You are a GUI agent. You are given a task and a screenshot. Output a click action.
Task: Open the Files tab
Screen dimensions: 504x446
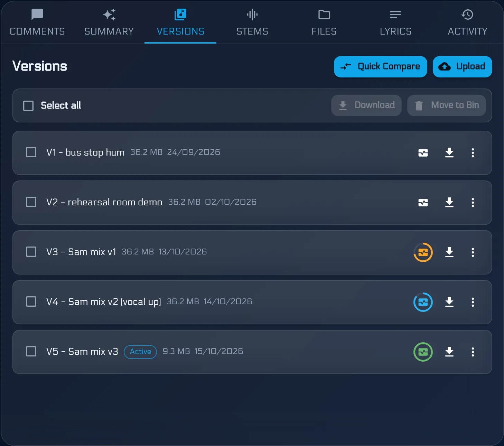pos(324,22)
